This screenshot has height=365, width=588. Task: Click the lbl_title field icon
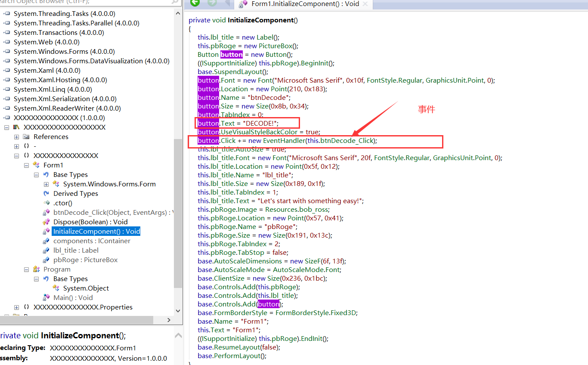click(x=46, y=250)
